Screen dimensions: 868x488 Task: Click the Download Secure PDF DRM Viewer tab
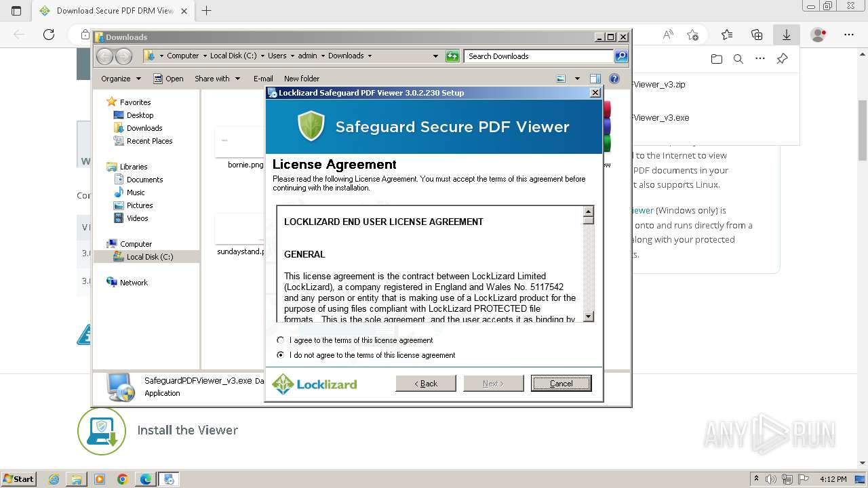pyautogui.click(x=113, y=10)
